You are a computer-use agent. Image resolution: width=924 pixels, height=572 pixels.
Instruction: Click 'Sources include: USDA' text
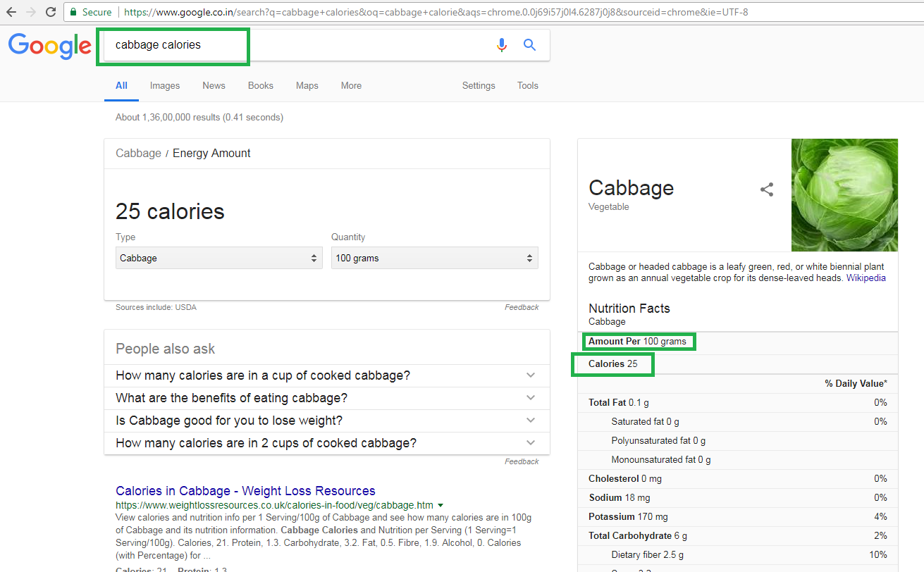156,307
